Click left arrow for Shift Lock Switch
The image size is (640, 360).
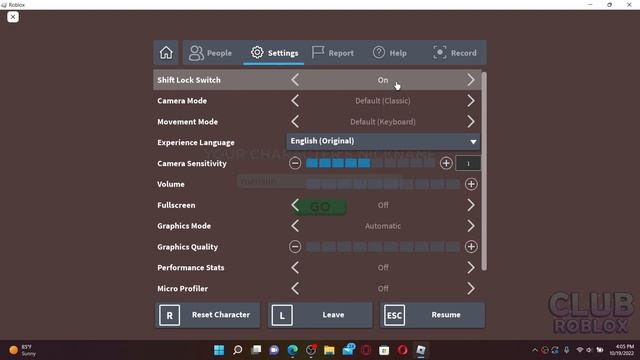pyautogui.click(x=295, y=80)
